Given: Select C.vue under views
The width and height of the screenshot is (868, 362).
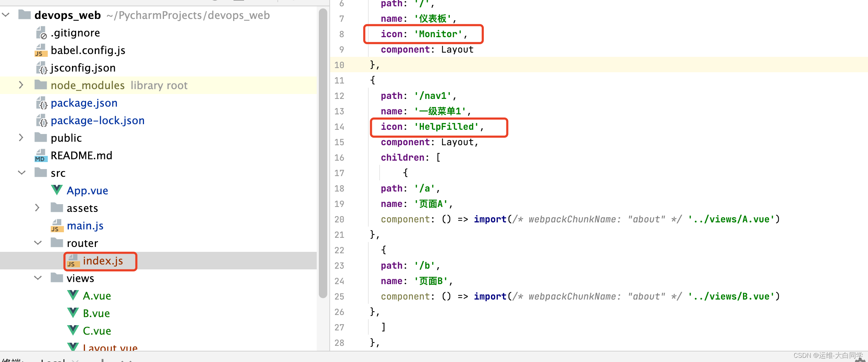Looking at the screenshot, I should click(x=97, y=331).
